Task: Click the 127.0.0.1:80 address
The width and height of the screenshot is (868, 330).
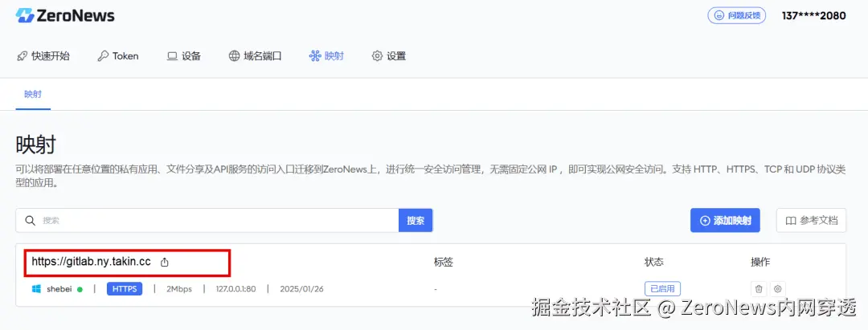Action: (x=235, y=288)
